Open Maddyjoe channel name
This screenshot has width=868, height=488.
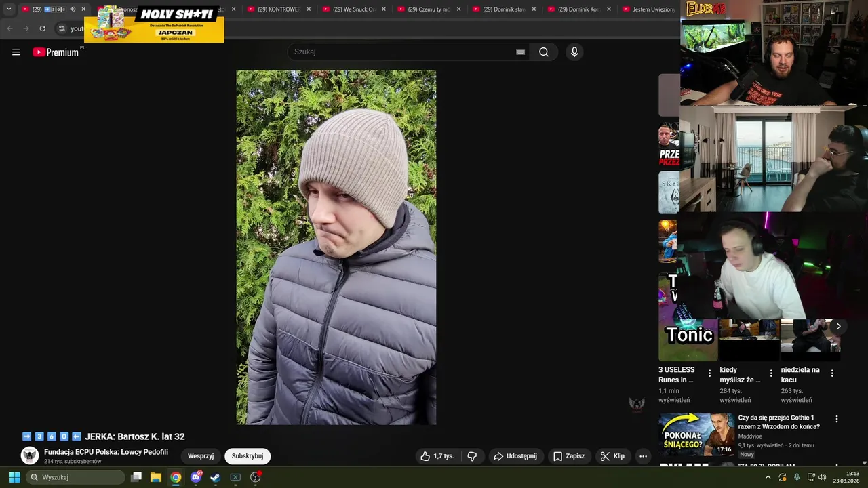pos(750,436)
